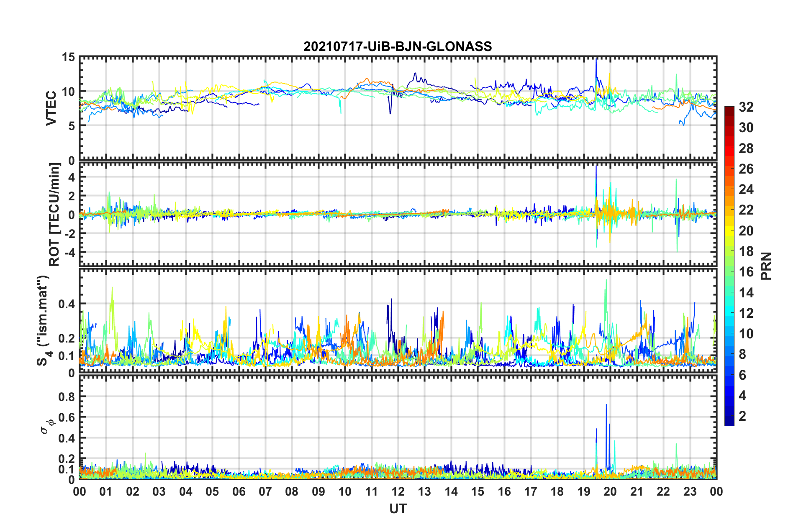Click colorbar tick label 2

tap(742, 416)
